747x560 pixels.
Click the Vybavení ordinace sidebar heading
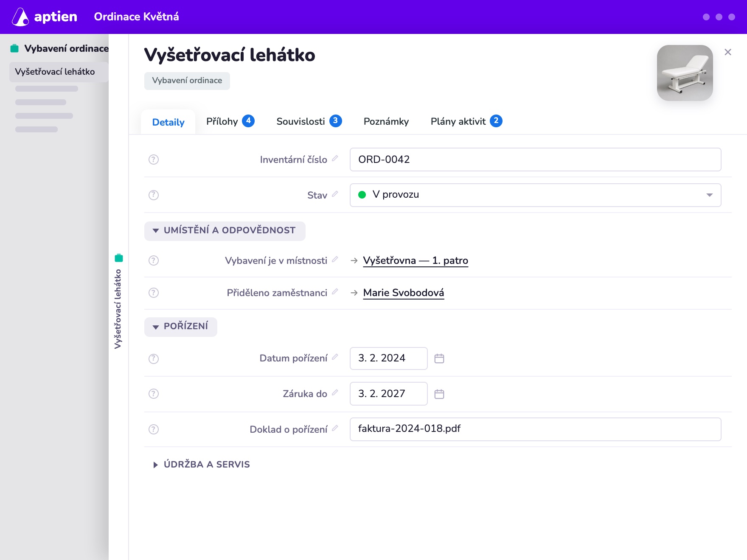[x=67, y=48]
